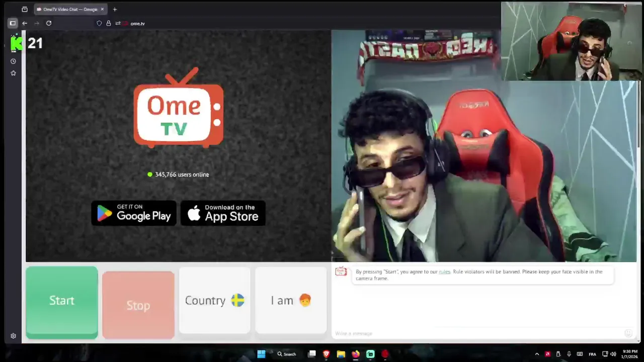Click the AMD software tray icon
This screenshot has height=362, width=644.
tap(547, 354)
